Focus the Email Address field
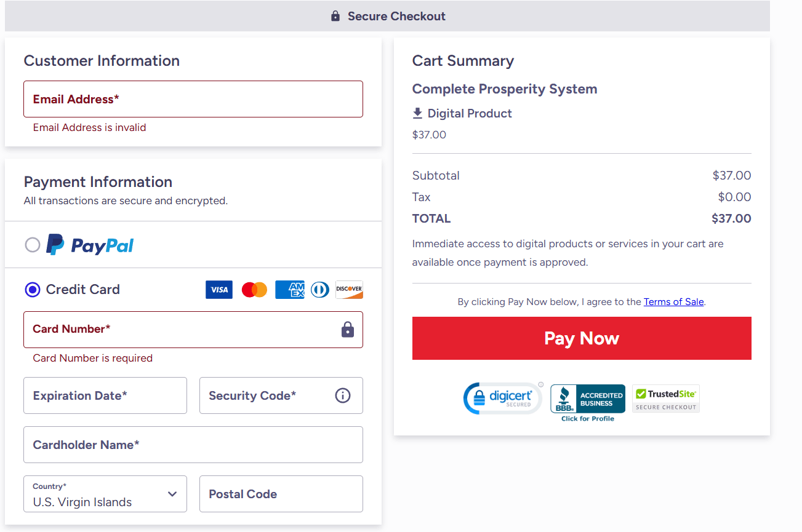Image resolution: width=802 pixels, height=532 pixels. point(193,99)
